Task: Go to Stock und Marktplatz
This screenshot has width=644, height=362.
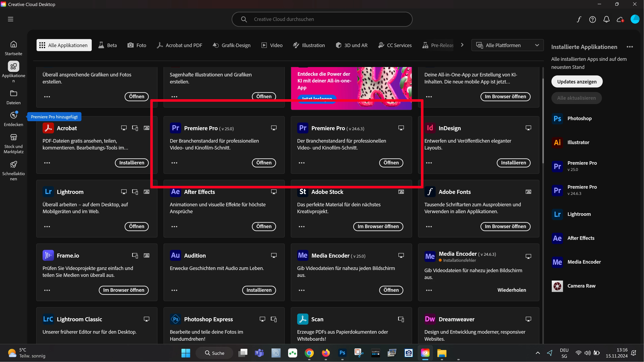Action: coord(13,143)
